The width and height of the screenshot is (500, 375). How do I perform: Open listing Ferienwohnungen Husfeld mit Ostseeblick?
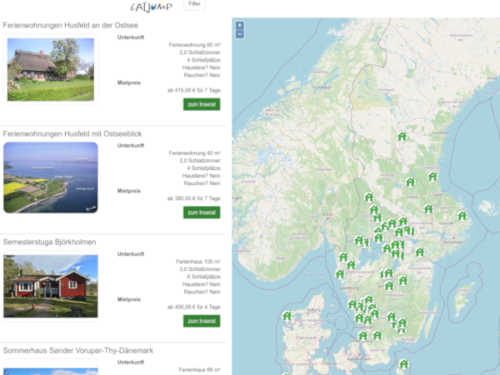(72, 134)
